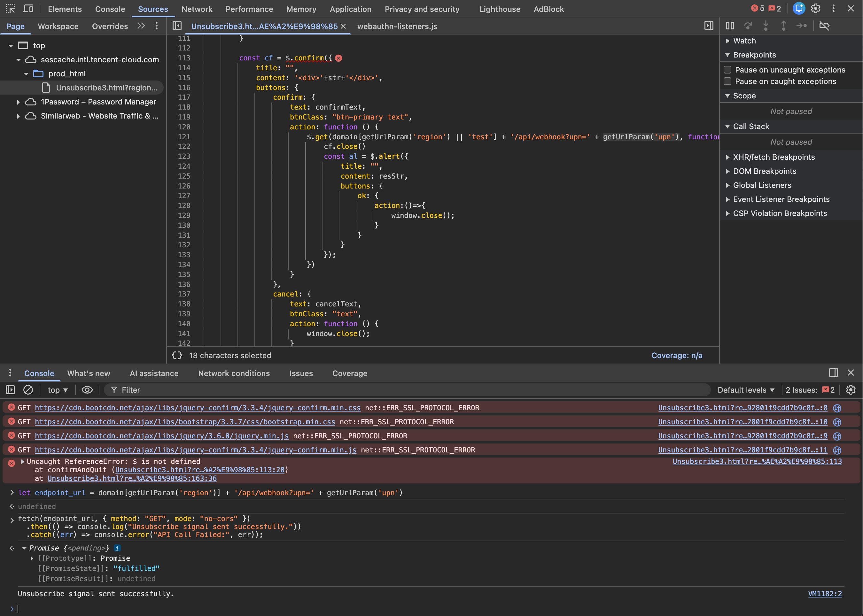This screenshot has width=863, height=616.
Task: Enable Pause on caught exceptions
Action: [727, 81]
